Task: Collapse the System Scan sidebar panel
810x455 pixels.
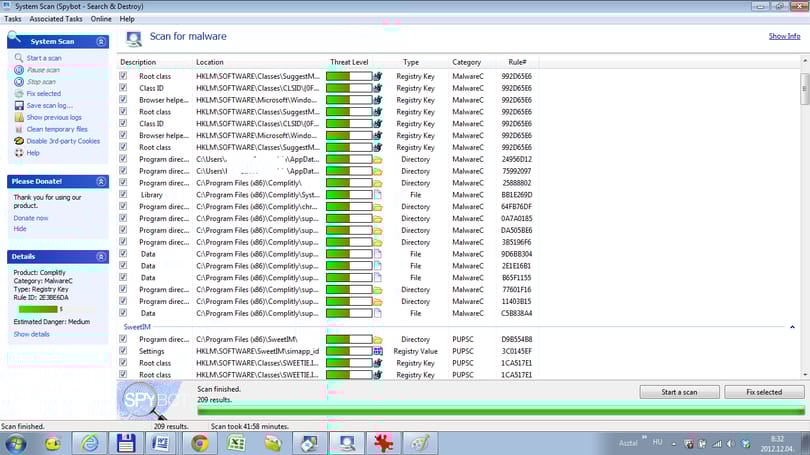Action: pyautogui.click(x=101, y=41)
